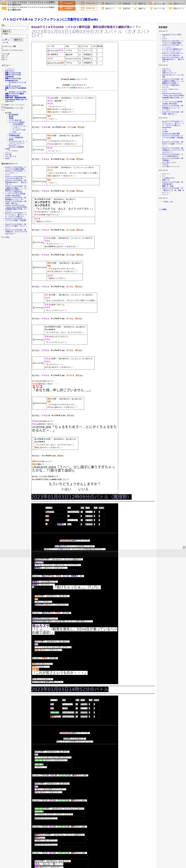Image resolution: width=186 pixels, height=868 pixels.
Task: Open Discordサーバー link
Action: pyautogui.click(x=16, y=146)
